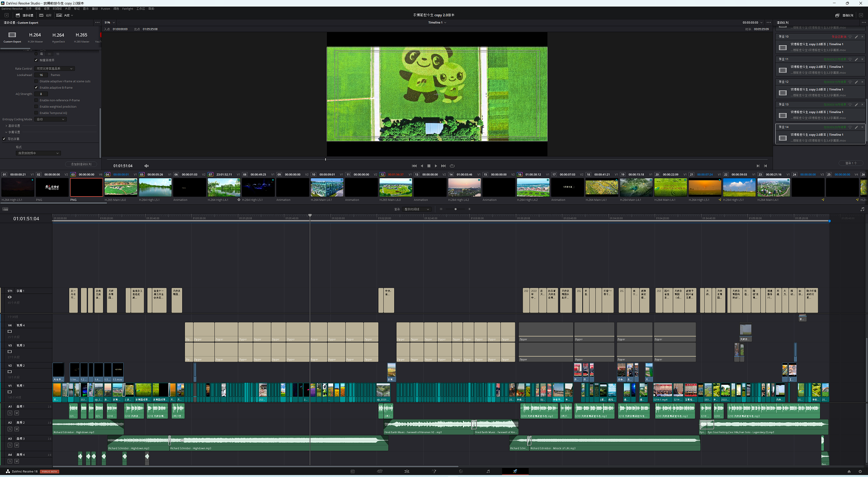Check Enable weighted prediction
868x477 pixels.
(36, 107)
